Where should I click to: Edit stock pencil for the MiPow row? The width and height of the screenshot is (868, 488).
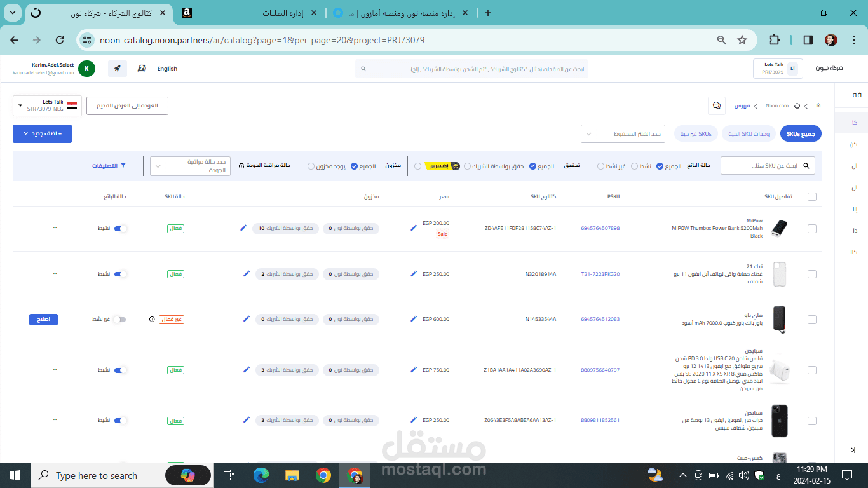[243, 227]
